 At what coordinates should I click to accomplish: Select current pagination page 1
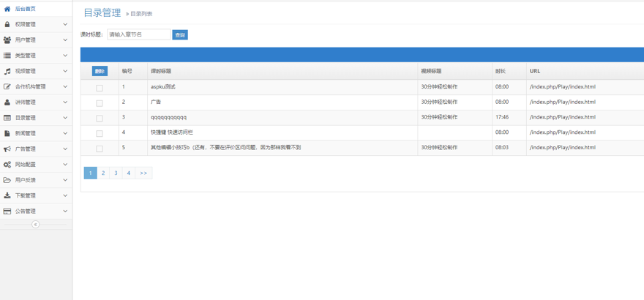90,173
